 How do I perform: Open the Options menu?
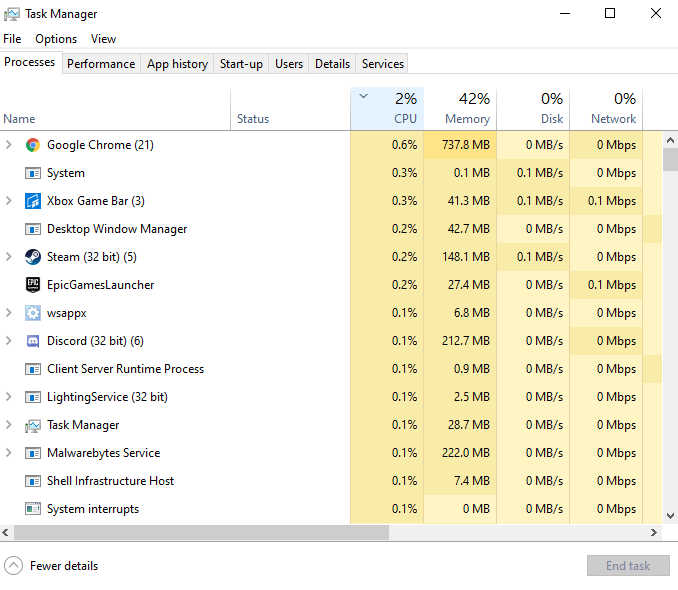click(56, 39)
